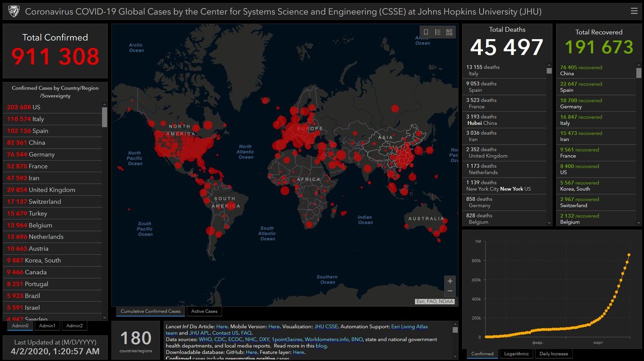Select France row with 52 870 cases
644x361 pixels.
(x=52, y=167)
